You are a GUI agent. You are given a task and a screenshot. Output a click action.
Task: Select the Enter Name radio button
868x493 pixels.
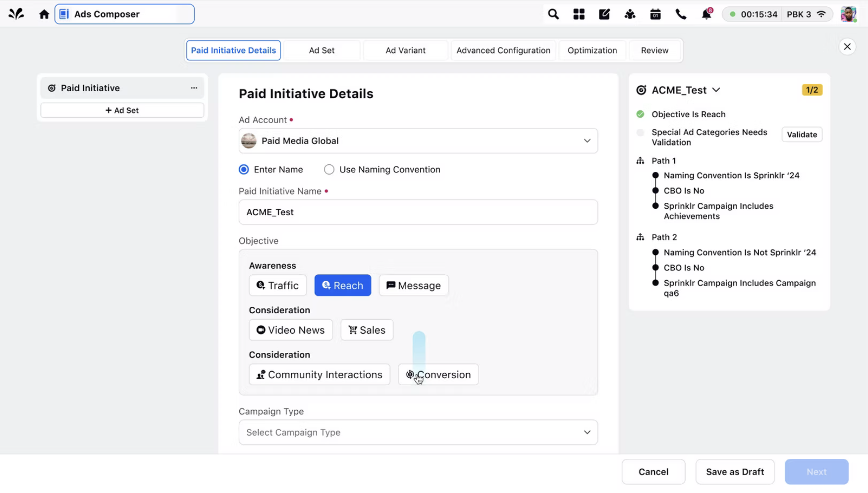[x=244, y=169]
